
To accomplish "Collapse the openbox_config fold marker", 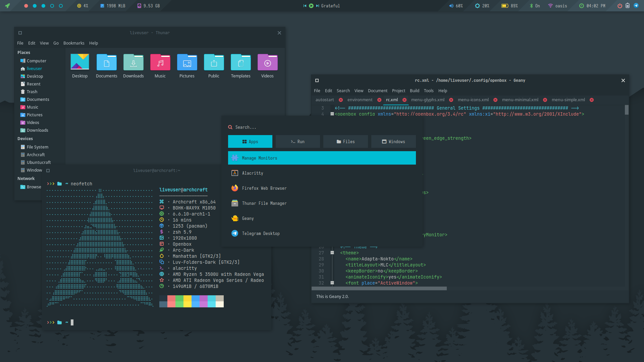I will (x=332, y=114).
